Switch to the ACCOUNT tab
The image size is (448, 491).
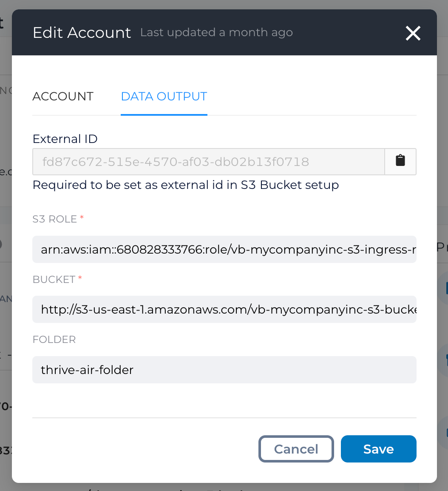click(x=63, y=97)
